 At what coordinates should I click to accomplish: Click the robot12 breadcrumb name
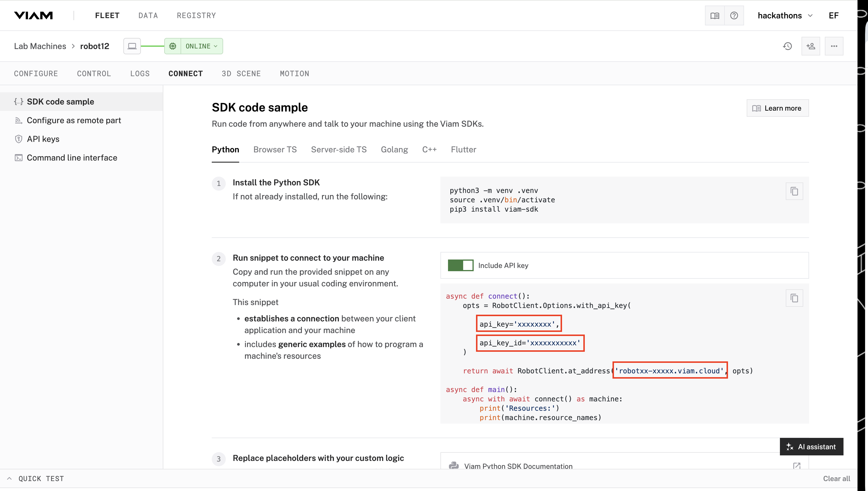click(95, 46)
